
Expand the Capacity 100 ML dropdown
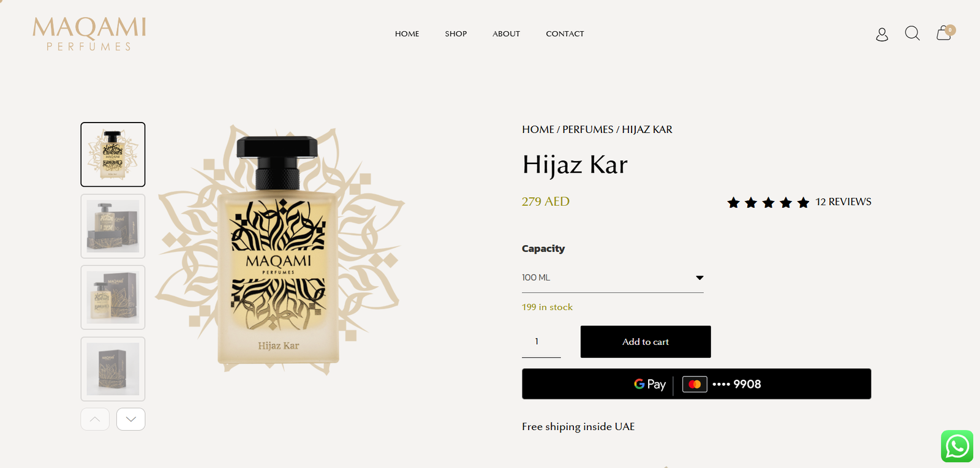[612, 278]
